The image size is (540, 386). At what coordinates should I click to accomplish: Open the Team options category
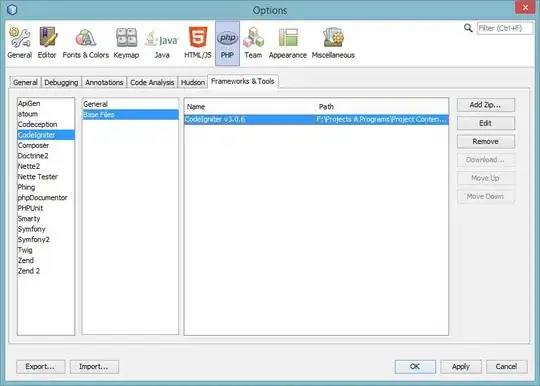click(x=253, y=43)
